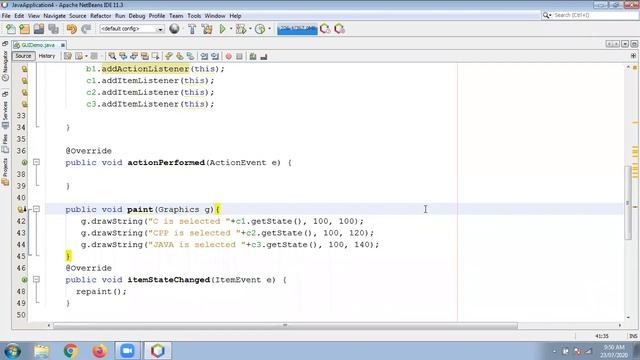Click the memory usage bar to run garbage collection

[297, 29]
